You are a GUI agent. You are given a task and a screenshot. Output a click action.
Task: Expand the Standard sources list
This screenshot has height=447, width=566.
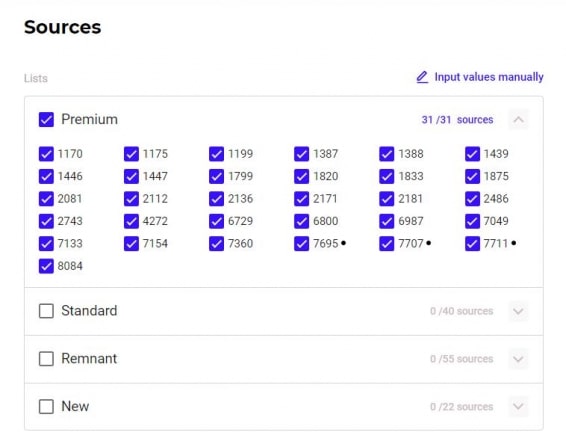tap(518, 311)
